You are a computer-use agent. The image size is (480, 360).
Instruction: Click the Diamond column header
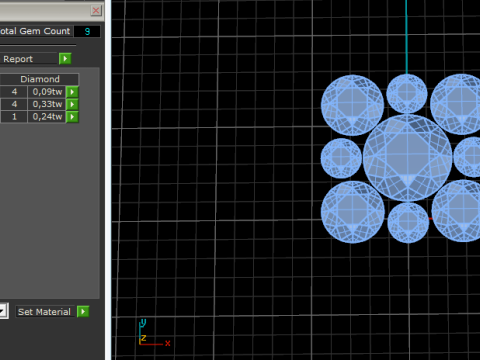[x=40, y=79]
